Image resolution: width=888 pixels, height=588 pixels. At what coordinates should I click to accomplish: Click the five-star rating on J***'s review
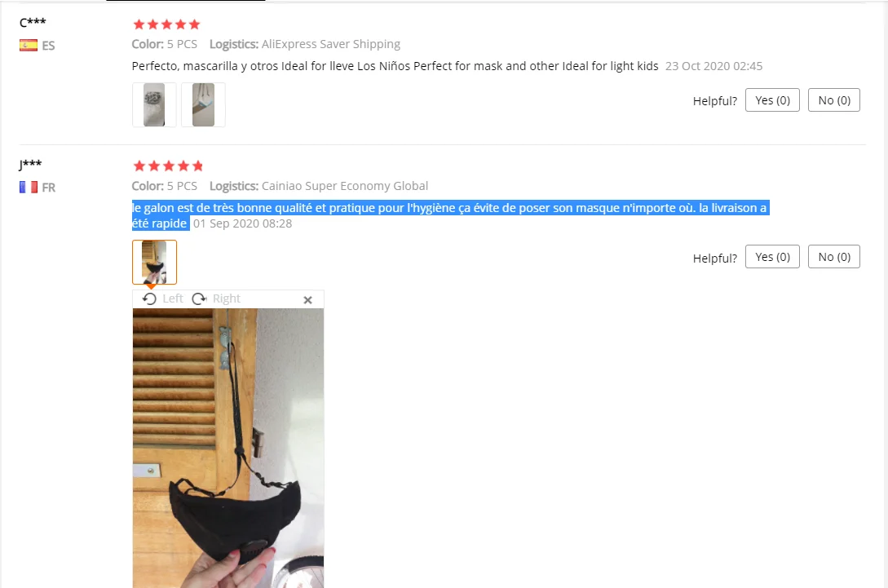[168, 166]
